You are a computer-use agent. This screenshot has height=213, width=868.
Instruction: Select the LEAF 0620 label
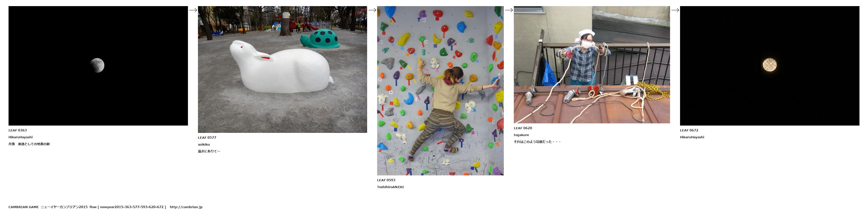click(x=523, y=128)
